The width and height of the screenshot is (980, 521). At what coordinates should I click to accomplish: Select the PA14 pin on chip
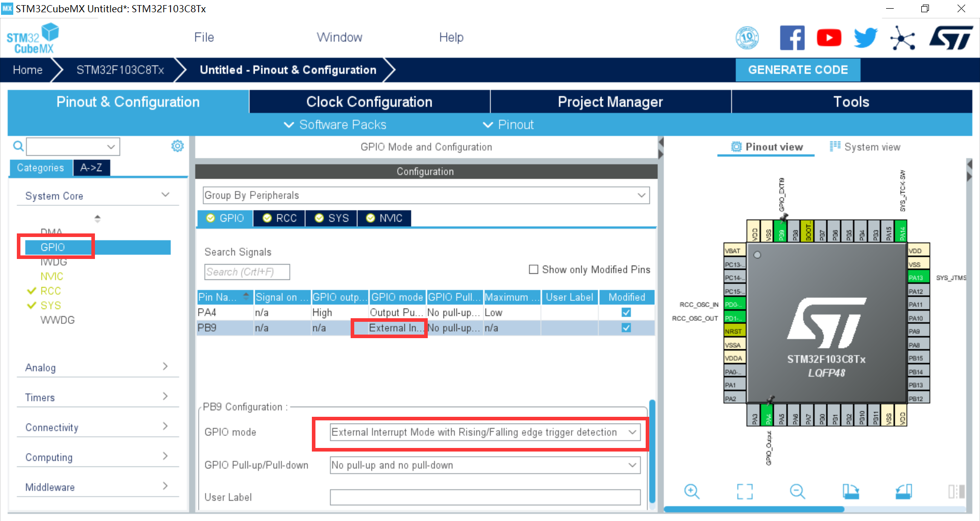[902, 231]
